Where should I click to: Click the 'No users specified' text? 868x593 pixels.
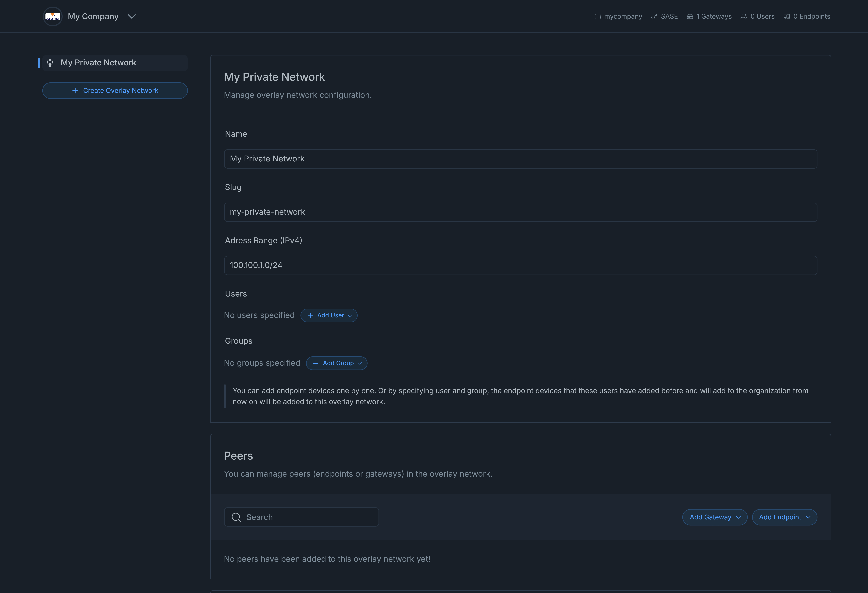point(259,315)
